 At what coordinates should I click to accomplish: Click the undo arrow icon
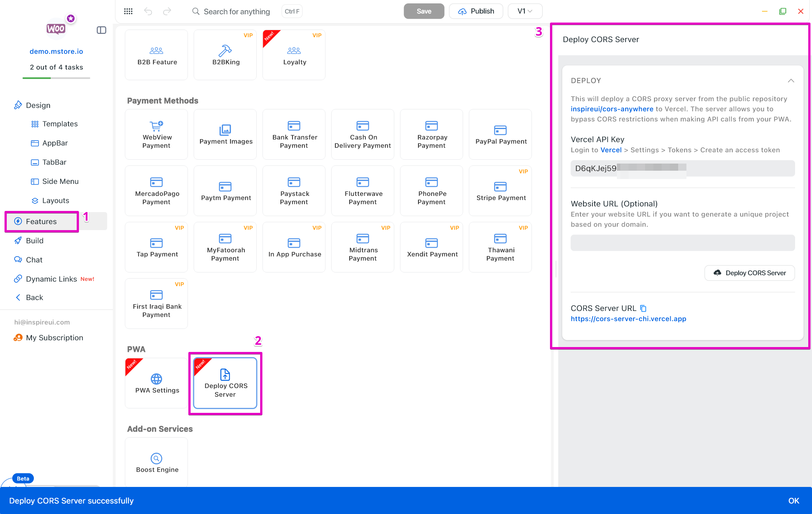pyautogui.click(x=148, y=11)
